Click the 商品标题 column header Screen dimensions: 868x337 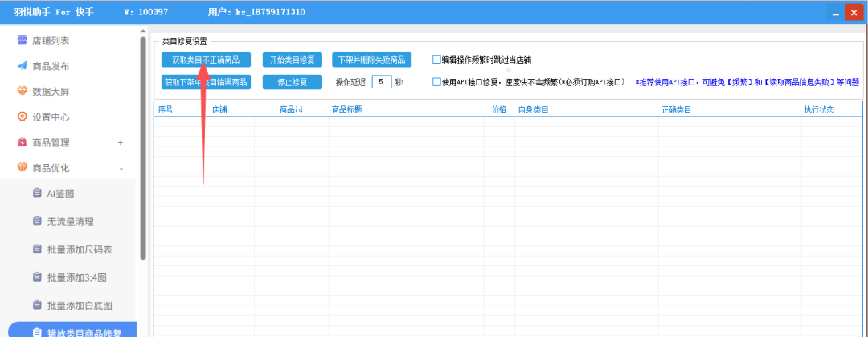(347, 109)
